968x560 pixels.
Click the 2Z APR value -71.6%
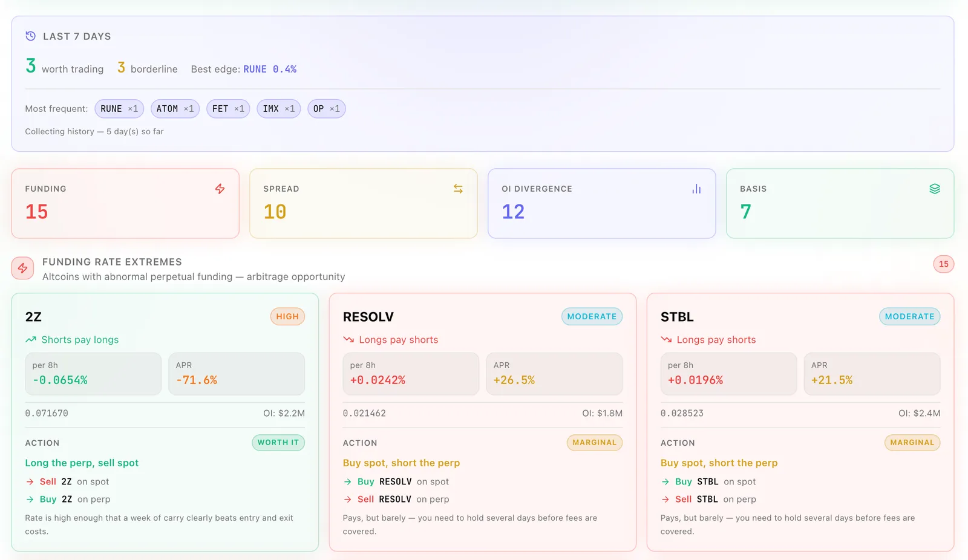(197, 380)
